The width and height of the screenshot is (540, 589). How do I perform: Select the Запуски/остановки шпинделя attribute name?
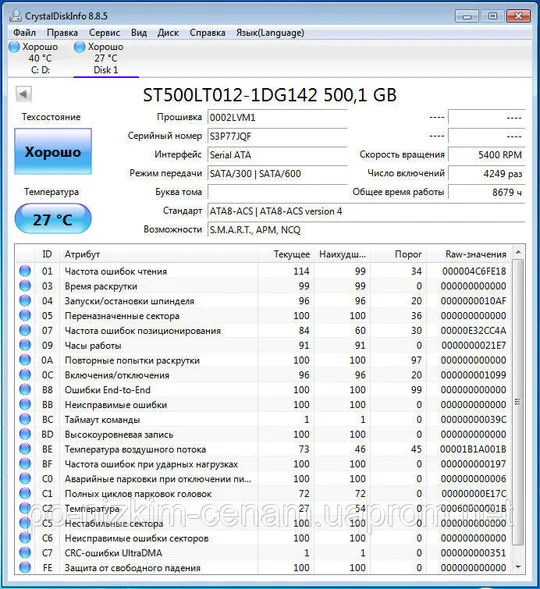130,301
